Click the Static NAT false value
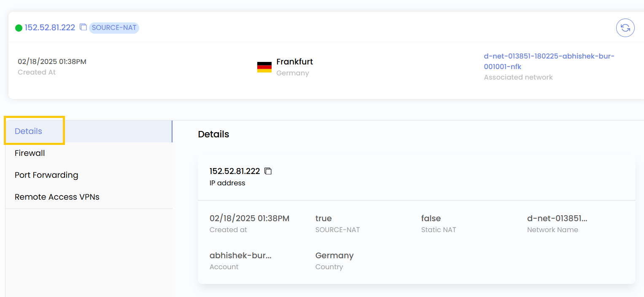 tap(431, 218)
